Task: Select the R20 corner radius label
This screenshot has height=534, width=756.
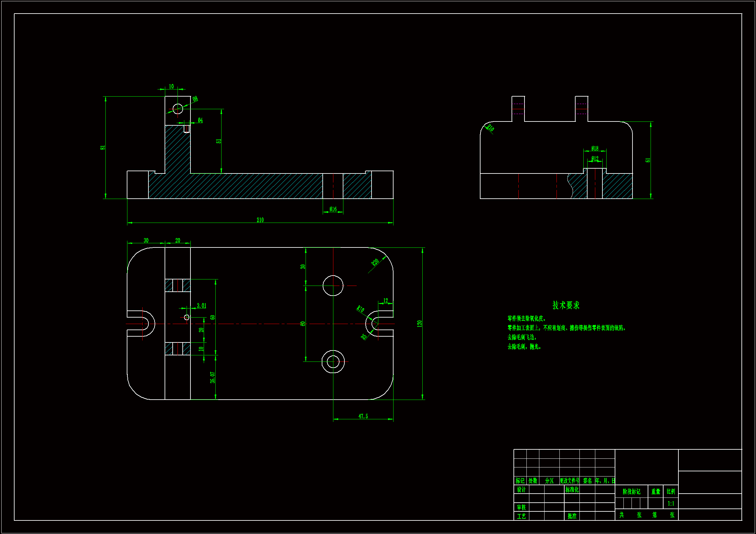Action: [375, 262]
